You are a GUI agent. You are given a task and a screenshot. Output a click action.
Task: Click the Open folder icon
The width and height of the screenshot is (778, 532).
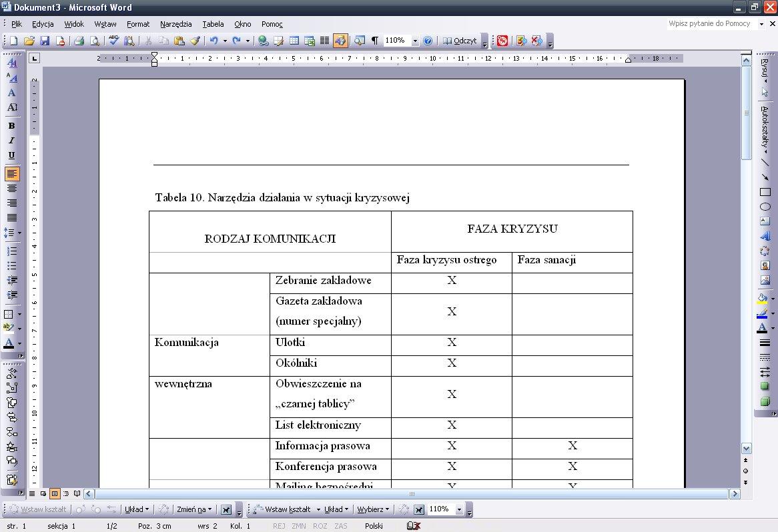point(29,41)
